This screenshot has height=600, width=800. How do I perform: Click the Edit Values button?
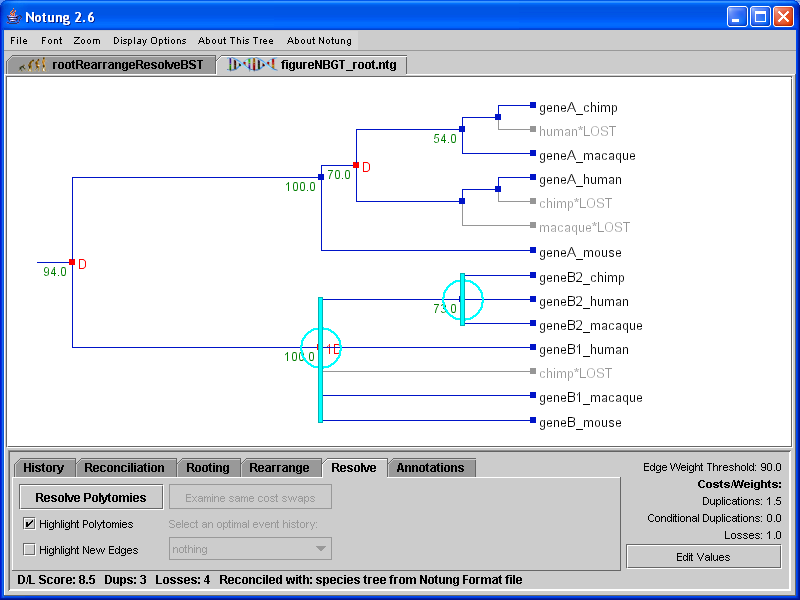pyautogui.click(x=703, y=556)
